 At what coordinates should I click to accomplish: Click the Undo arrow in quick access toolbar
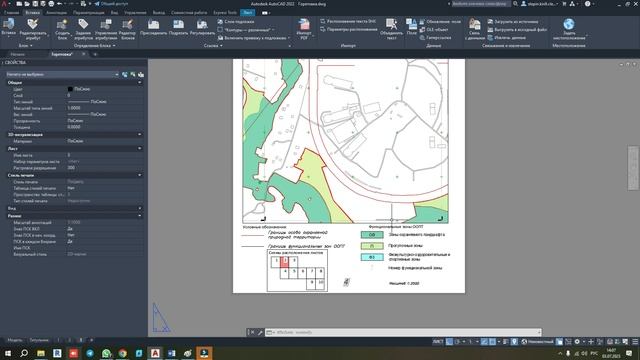pos(60,4)
